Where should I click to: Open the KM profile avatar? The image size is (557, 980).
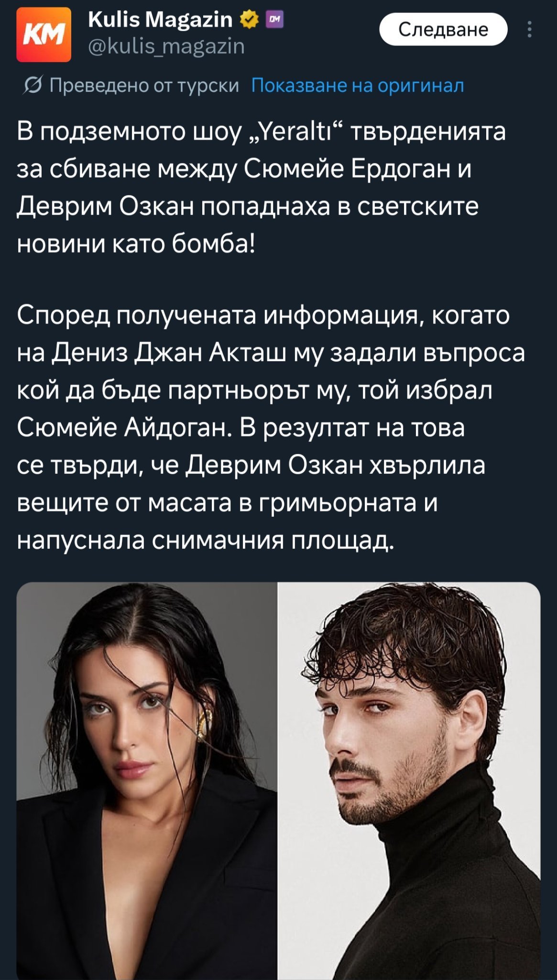44,34
